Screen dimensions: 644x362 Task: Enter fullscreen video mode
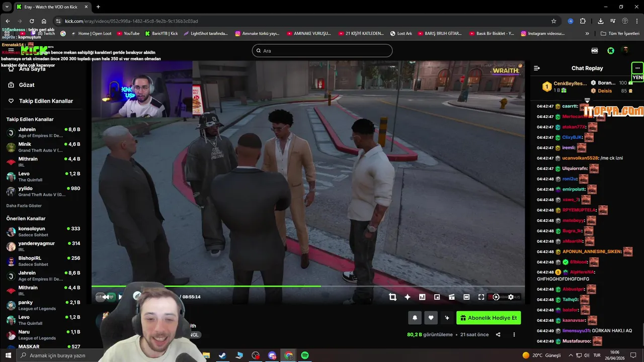[481, 297]
